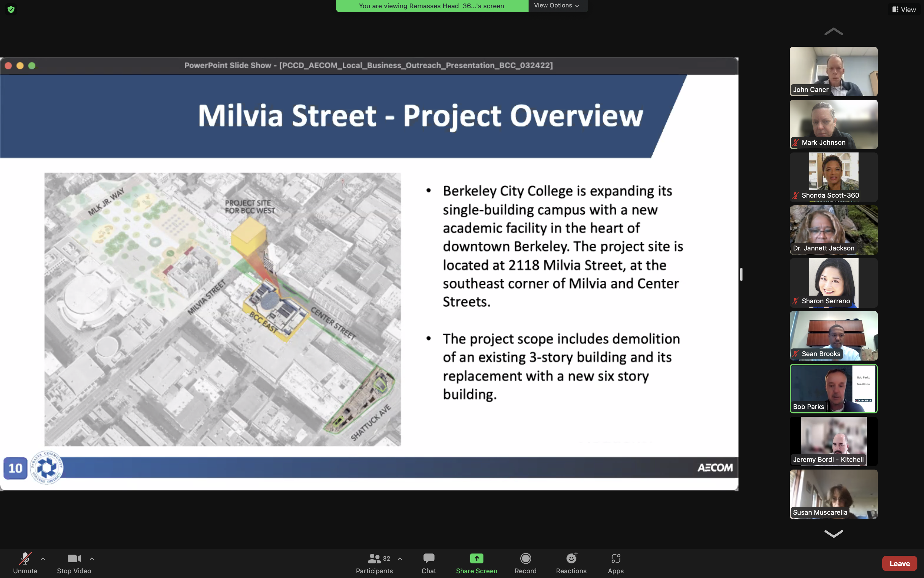Click PROJECT SITE FOR BCC WEST map label
This screenshot has height=578, width=924.
pyautogui.click(x=250, y=207)
